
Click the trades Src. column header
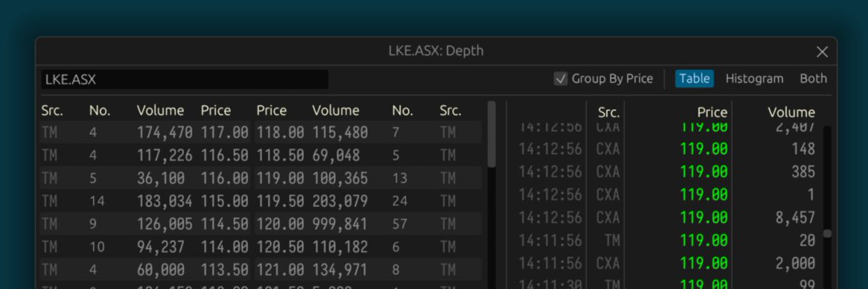pyautogui.click(x=608, y=113)
